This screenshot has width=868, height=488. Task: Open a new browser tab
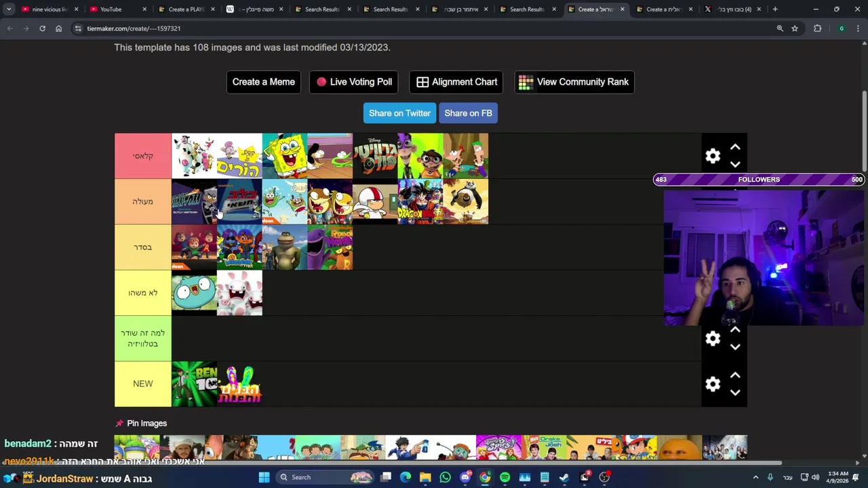pos(775,9)
